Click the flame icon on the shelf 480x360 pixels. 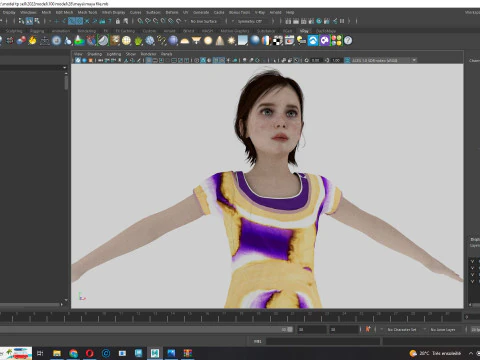[x=32, y=41]
